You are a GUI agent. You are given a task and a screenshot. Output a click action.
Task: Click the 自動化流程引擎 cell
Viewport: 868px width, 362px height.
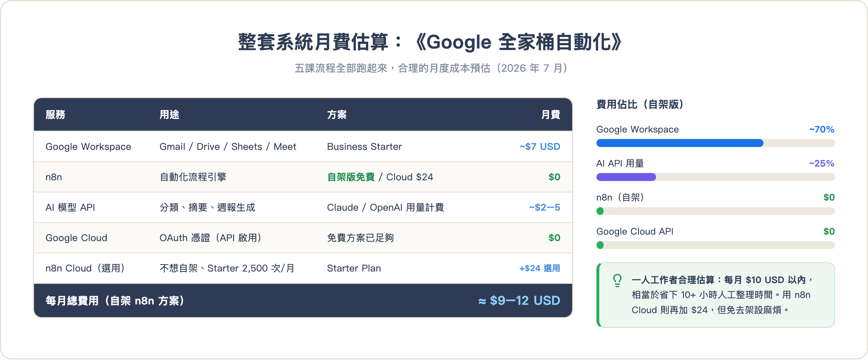click(193, 177)
